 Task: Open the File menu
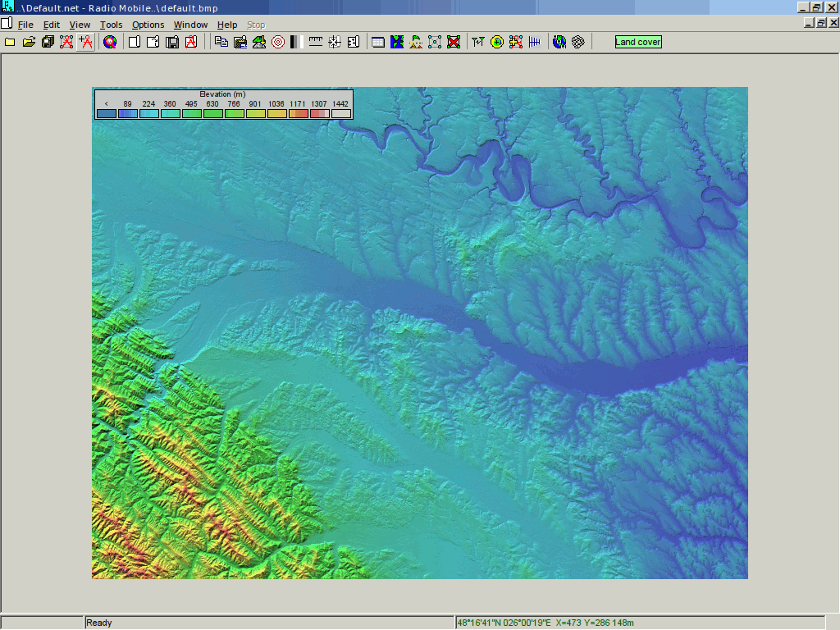tap(25, 25)
